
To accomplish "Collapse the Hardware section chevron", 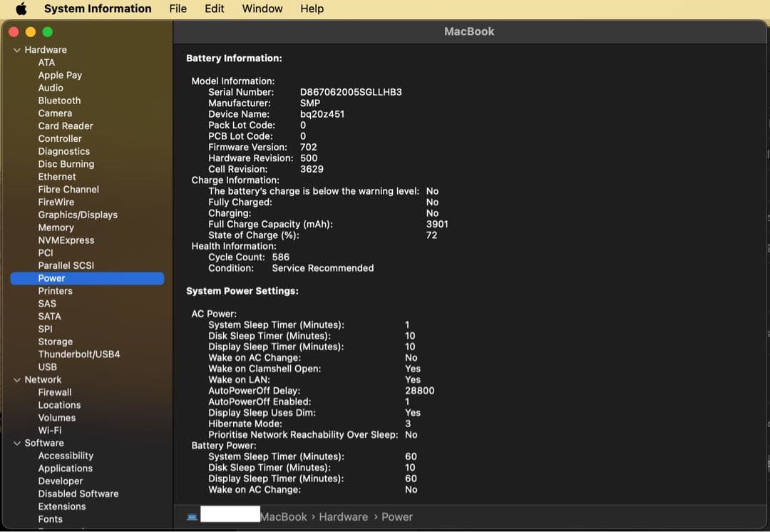I will [17, 50].
